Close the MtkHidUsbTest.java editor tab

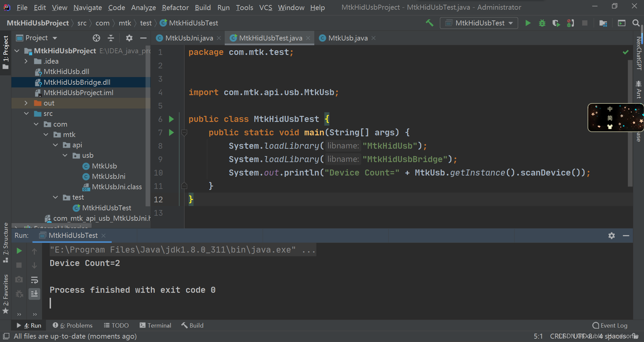[x=308, y=38]
